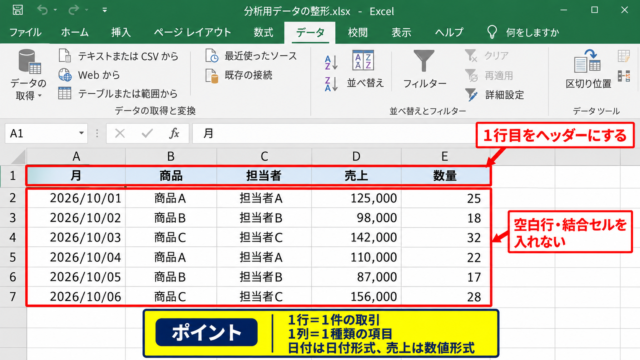Click the flash fill icon in データ ツール
Viewport: 640px width, 360px height.
(x=624, y=56)
